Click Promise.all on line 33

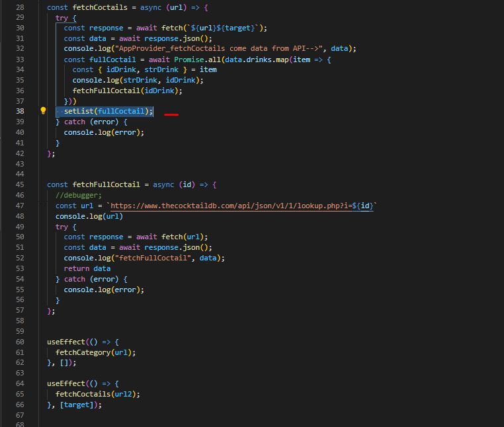click(x=197, y=59)
